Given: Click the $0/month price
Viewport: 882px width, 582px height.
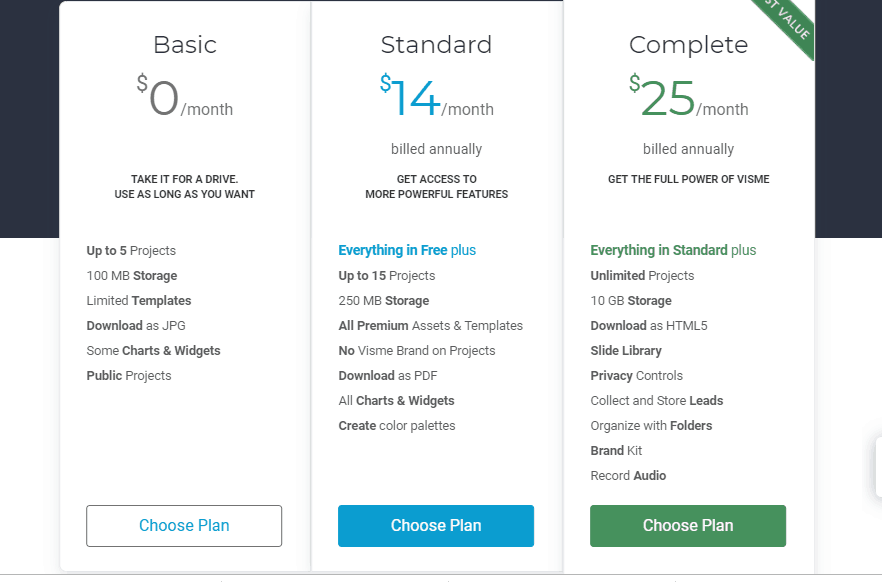Looking at the screenshot, I should [x=184, y=96].
